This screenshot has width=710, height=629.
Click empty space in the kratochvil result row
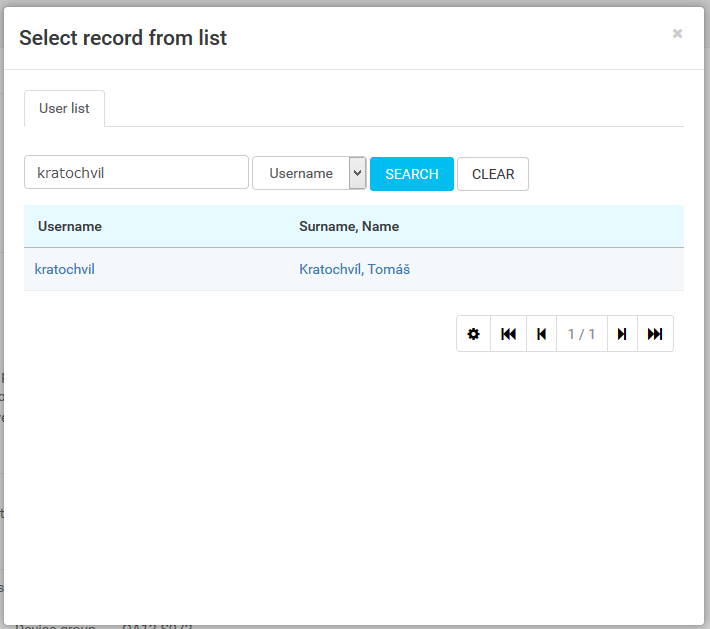[x=550, y=269]
